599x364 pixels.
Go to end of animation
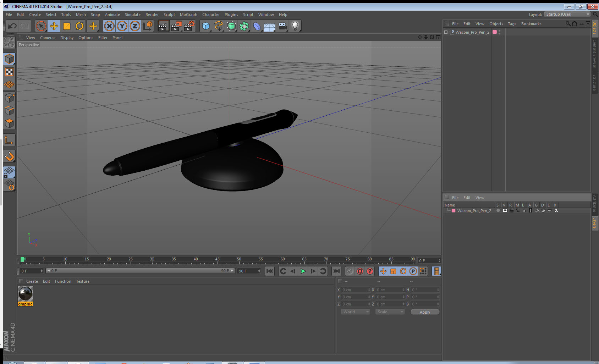pyautogui.click(x=336, y=271)
